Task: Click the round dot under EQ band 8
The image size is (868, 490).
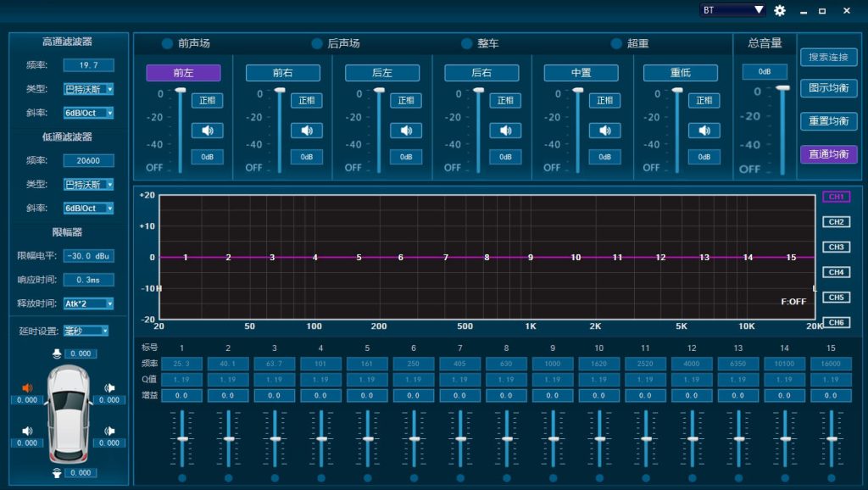Action: (507, 478)
